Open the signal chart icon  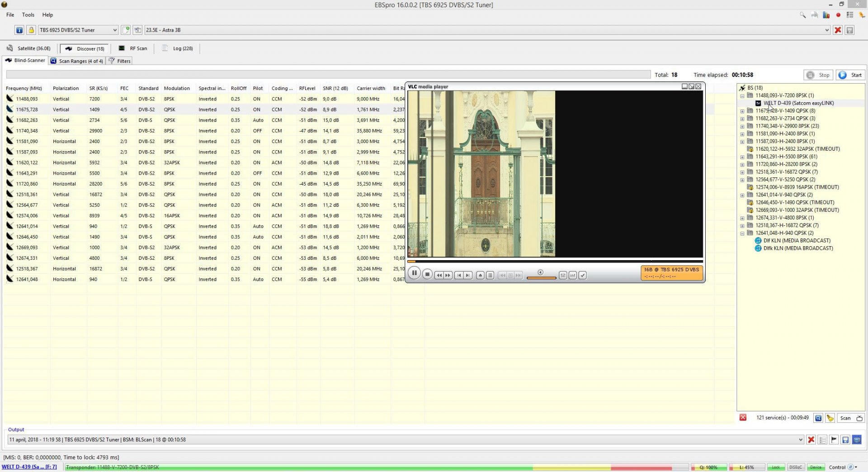826,15
